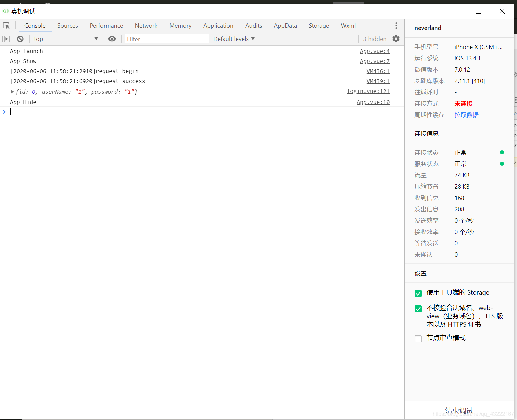
Task: Maximize the 真机调试 window
Action: (478, 11)
